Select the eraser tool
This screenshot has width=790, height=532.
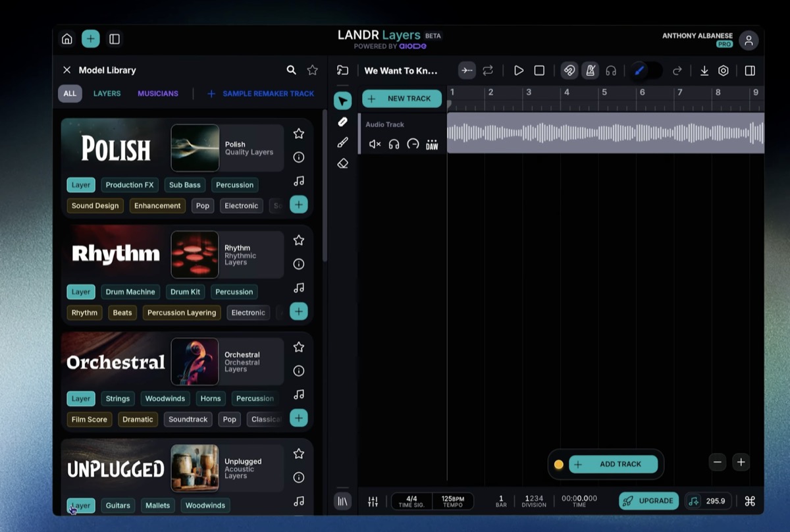pos(342,163)
